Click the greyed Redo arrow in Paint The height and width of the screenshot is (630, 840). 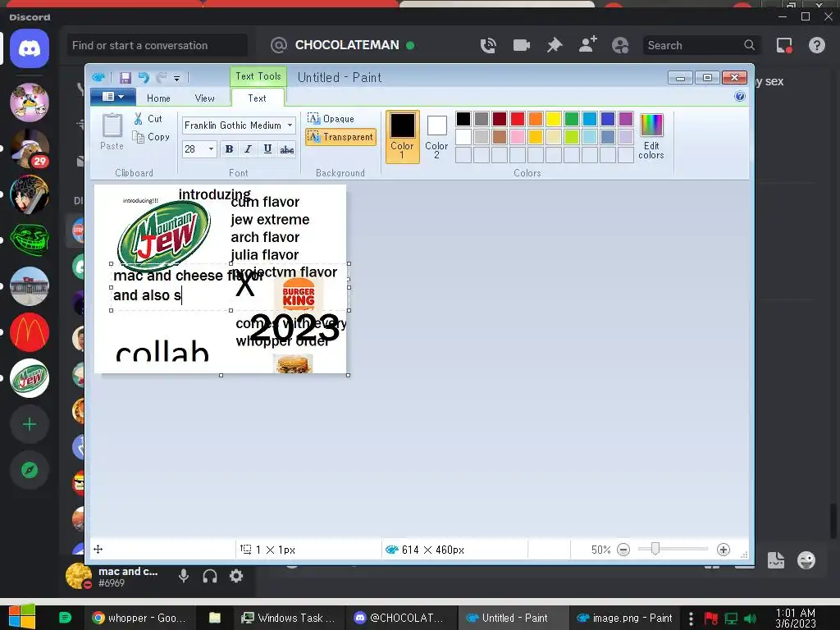pos(161,78)
